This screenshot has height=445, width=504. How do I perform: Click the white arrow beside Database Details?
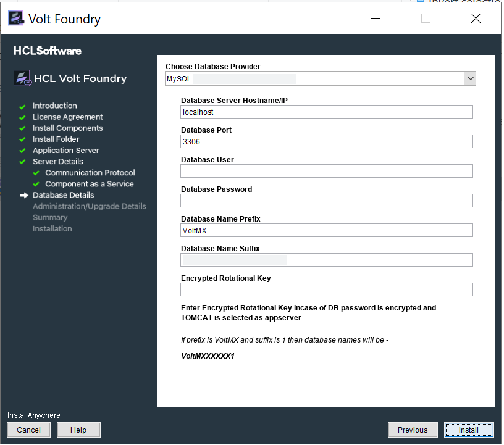click(x=24, y=195)
